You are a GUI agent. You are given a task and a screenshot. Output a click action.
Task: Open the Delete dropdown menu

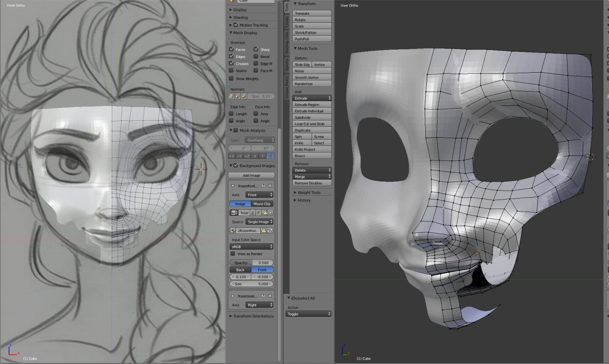(x=312, y=170)
